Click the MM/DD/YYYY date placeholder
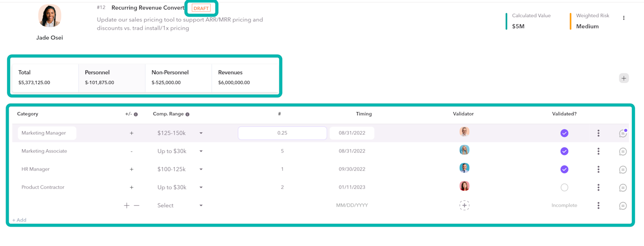Viewport: 644px width, 246px height. (x=352, y=206)
